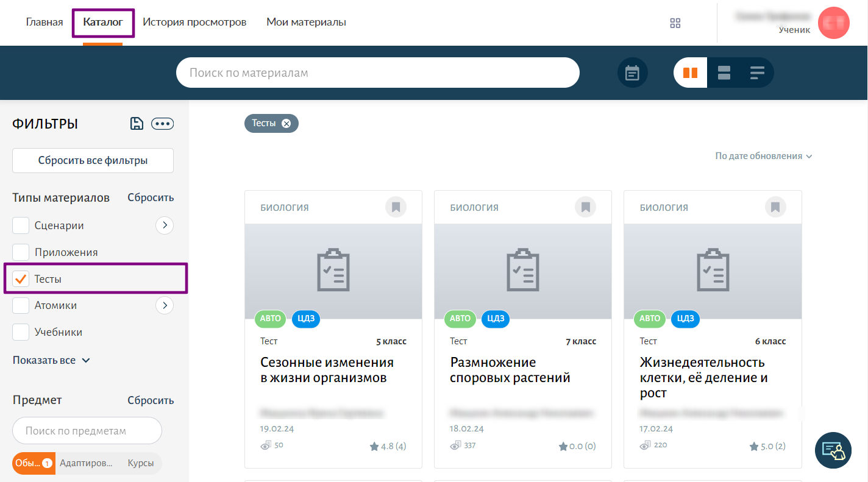The height and width of the screenshot is (482, 868).
Task: Open История просмотров
Action: pos(194,23)
